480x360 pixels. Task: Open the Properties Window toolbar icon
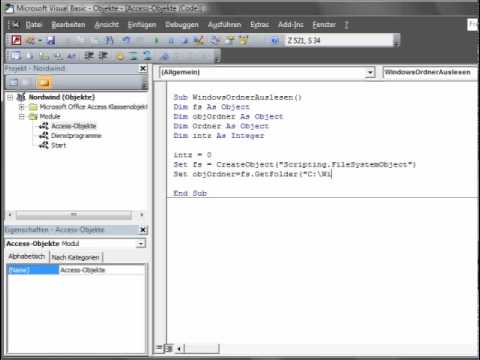229,41
